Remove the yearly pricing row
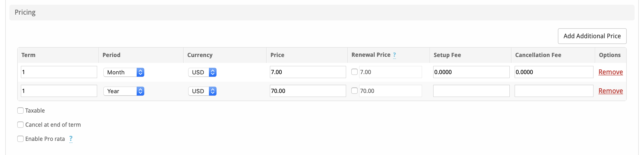This screenshot has height=155, width=644. pyautogui.click(x=610, y=91)
